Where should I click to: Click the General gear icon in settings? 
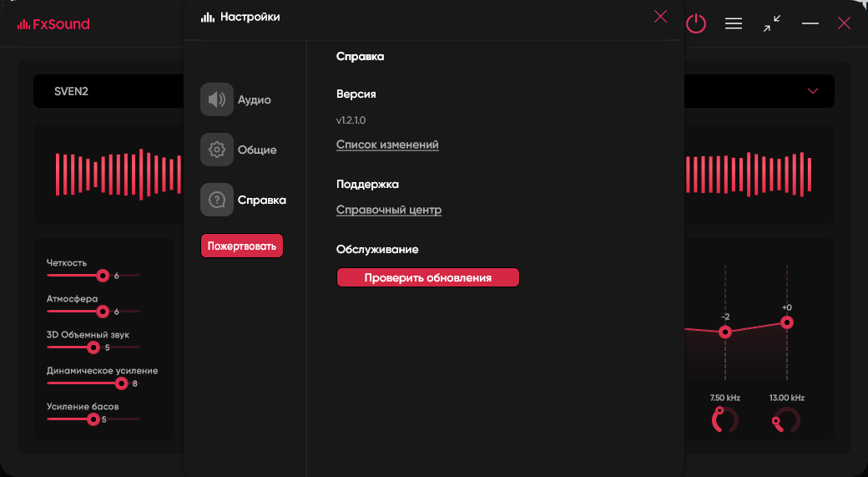217,150
